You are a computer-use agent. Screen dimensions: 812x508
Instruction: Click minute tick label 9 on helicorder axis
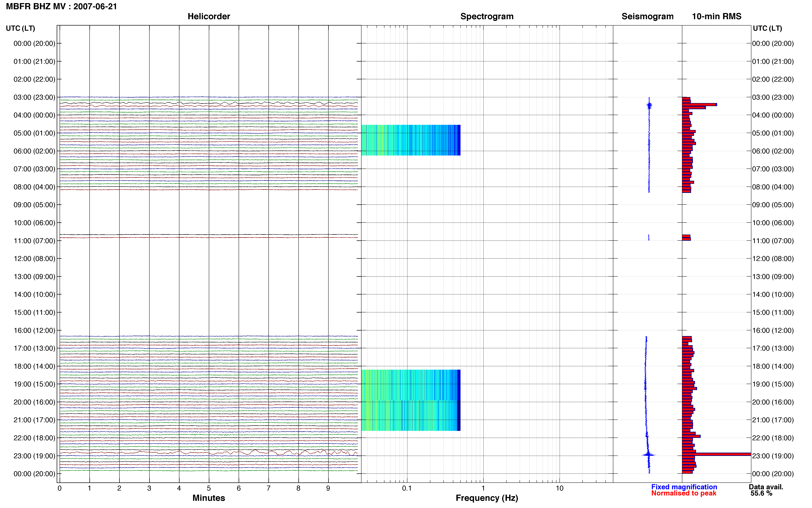(x=328, y=488)
